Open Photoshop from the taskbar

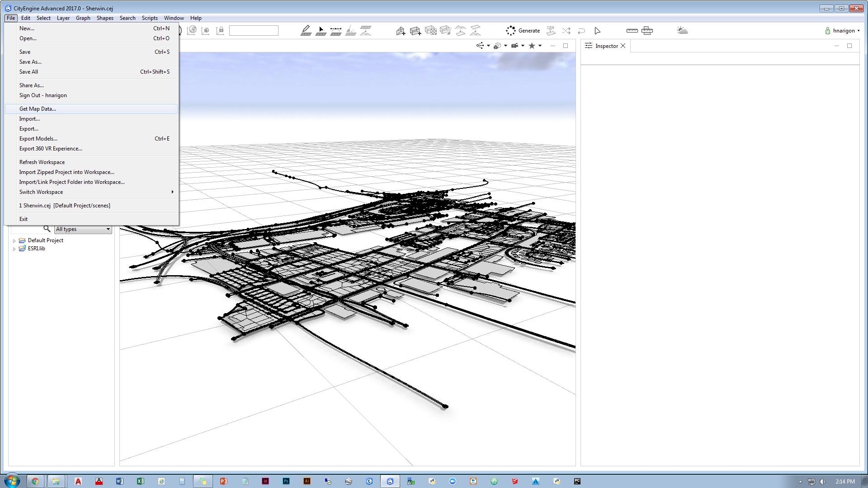(x=286, y=481)
